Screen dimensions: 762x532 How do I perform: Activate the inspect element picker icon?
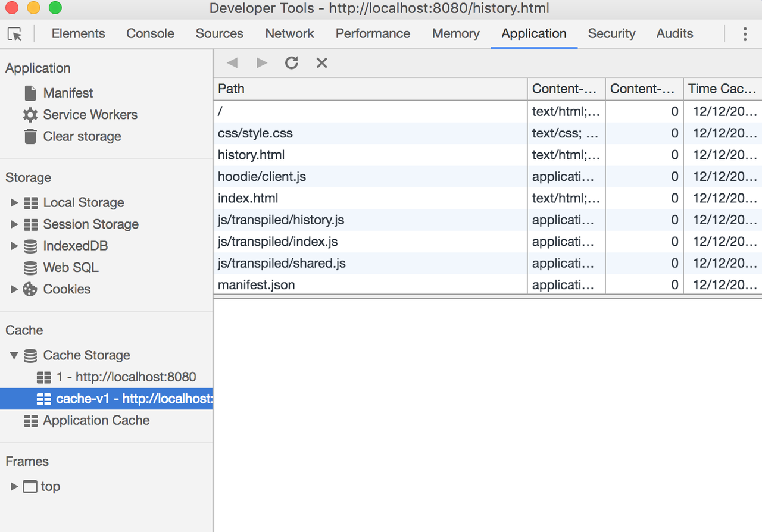point(15,34)
